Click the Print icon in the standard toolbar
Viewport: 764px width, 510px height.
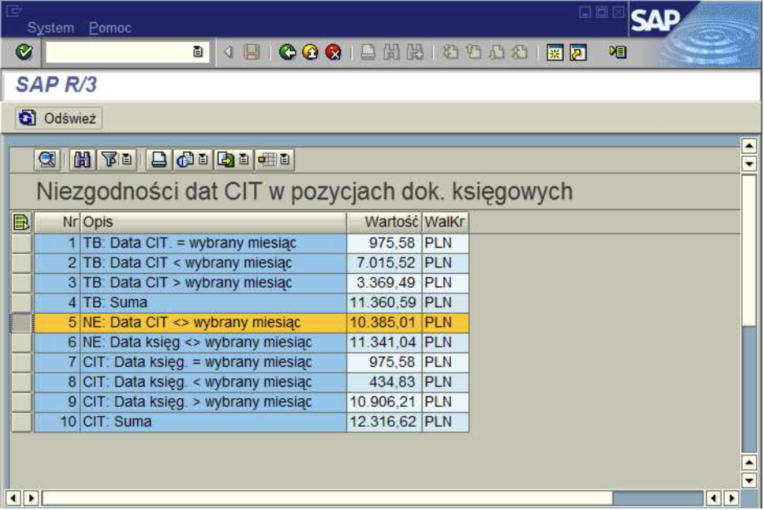click(x=368, y=52)
